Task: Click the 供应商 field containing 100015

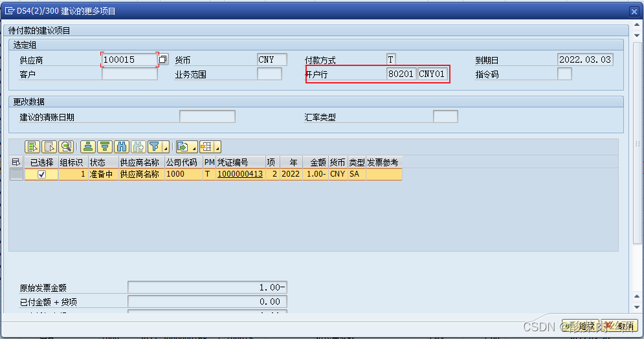Action: coord(129,60)
